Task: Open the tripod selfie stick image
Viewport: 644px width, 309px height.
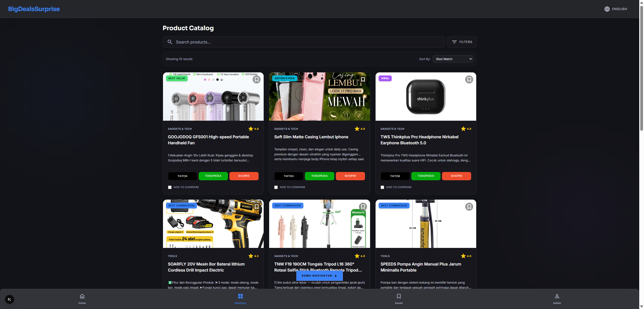Action: click(319, 224)
